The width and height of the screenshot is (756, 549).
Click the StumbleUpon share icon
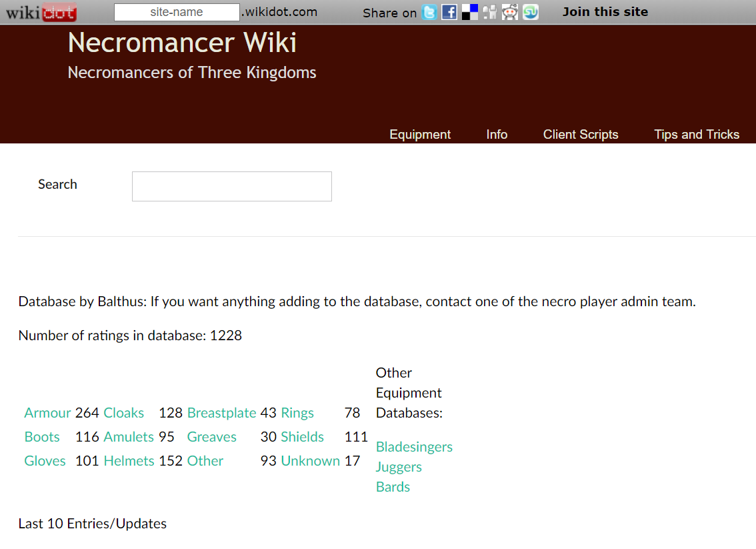pos(531,12)
